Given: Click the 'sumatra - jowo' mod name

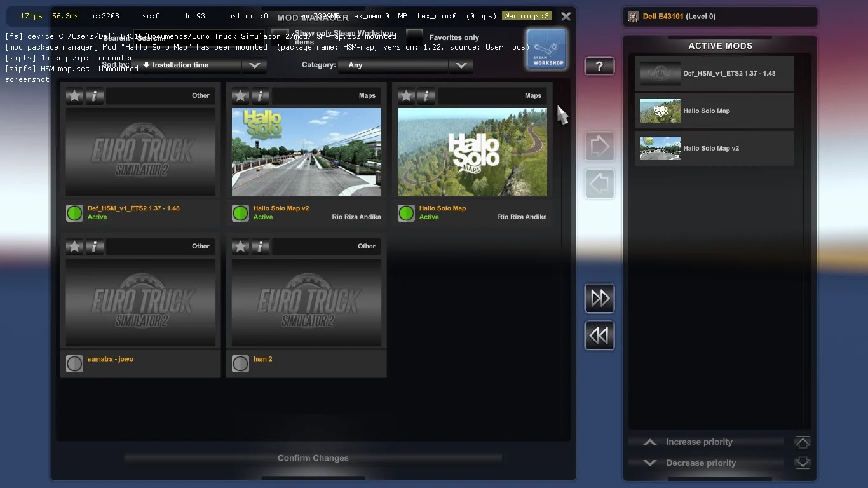Looking at the screenshot, I should pos(111,359).
